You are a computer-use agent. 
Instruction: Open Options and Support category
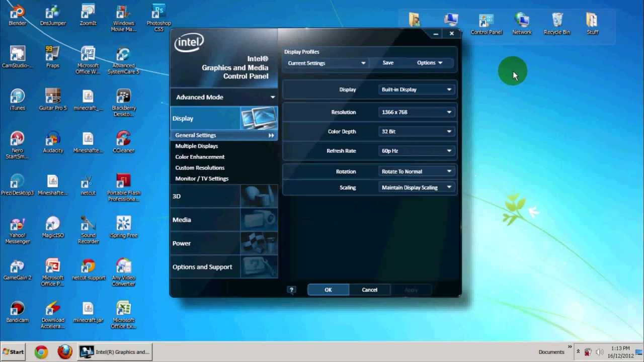pyautogui.click(x=224, y=267)
